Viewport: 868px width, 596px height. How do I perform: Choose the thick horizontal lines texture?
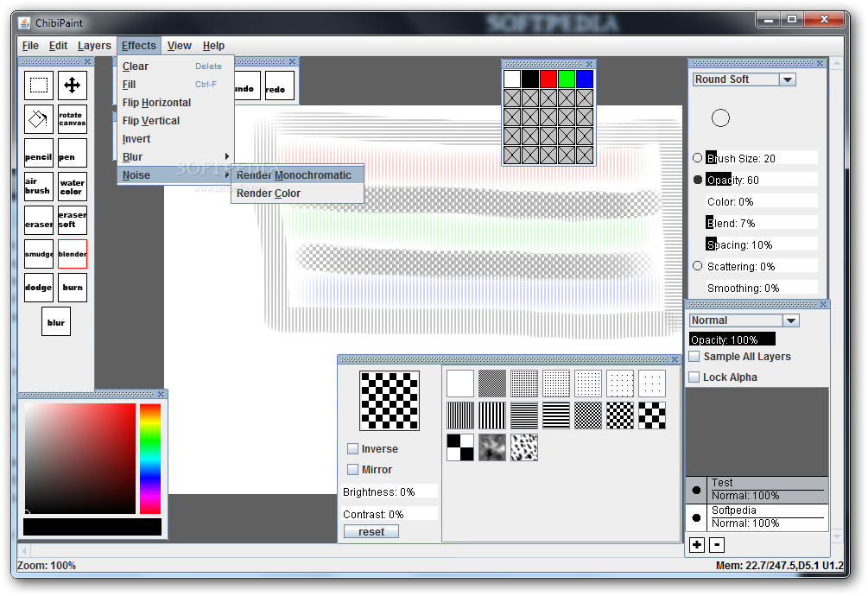click(556, 415)
